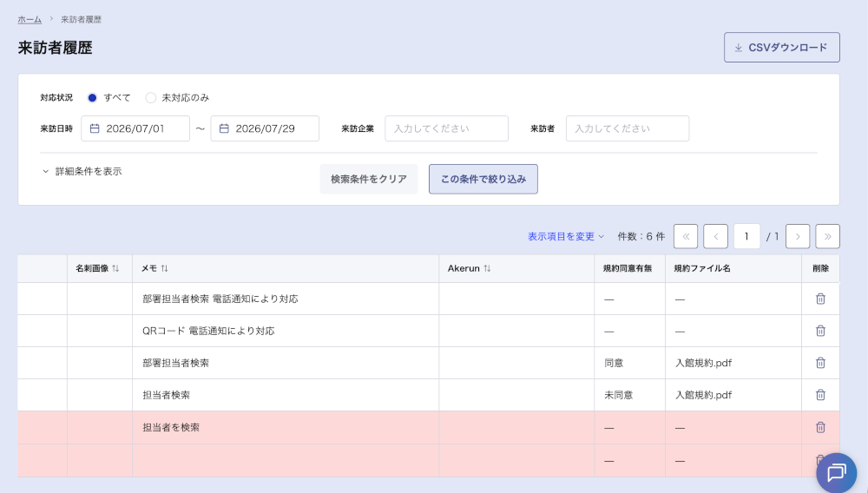This screenshot has height=493, width=868.
Task: Click memo QRコード 電話通知により対応
Action: [x=208, y=331]
